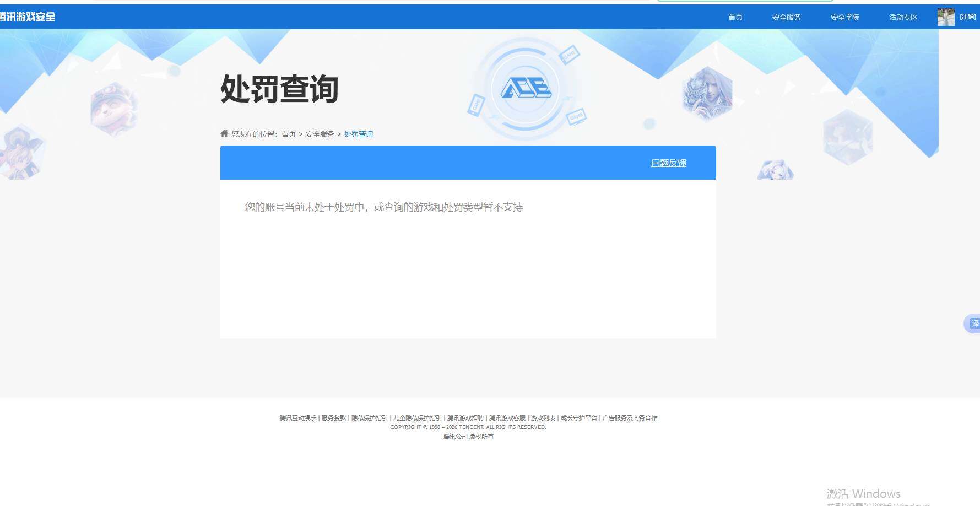
Task: Open the 隐私保护指引 footer link
Action: tap(368, 418)
